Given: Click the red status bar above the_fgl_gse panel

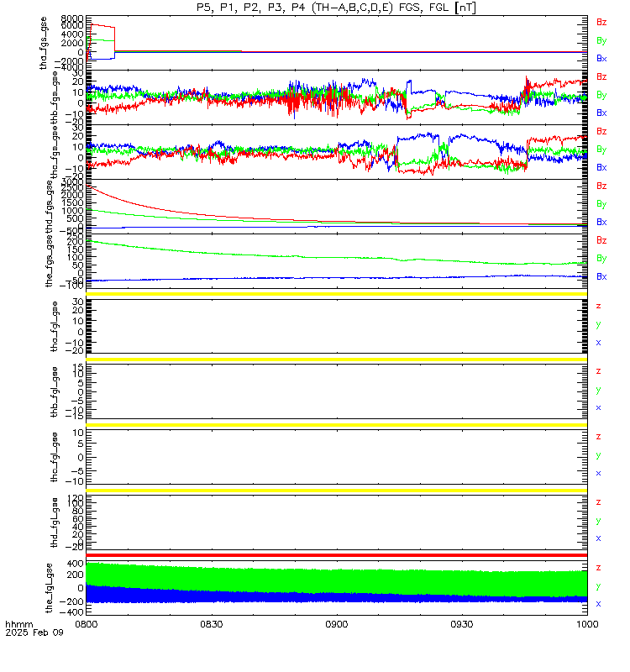Looking at the screenshot, I should tap(337, 555).
